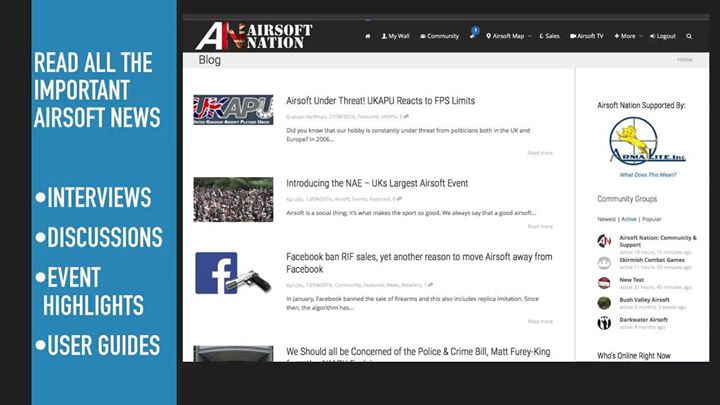Open the NAE crowd photo thumbnail
The height and width of the screenshot is (405, 720).
233,199
